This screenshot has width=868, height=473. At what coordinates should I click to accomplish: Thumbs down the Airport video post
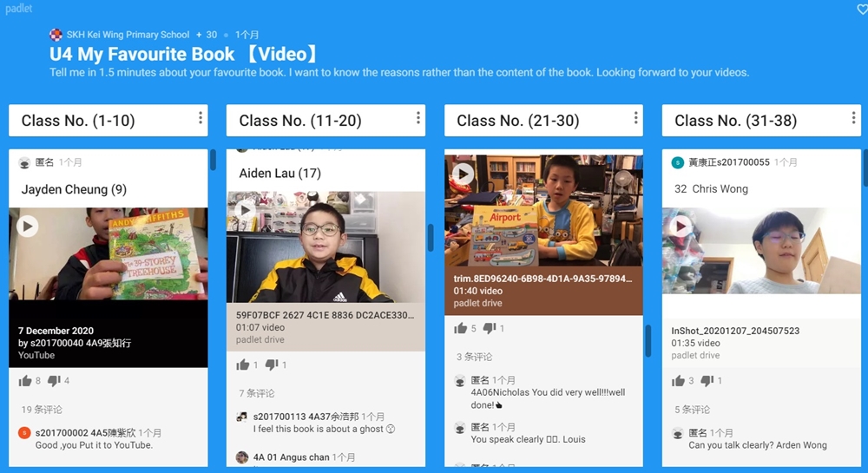(490, 328)
